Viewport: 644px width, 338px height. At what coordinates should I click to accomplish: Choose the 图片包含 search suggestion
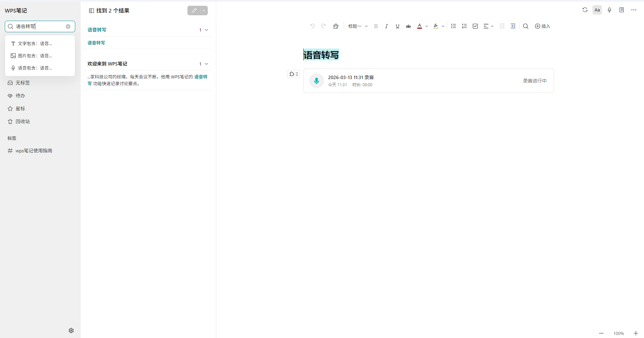click(x=40, y=56)
